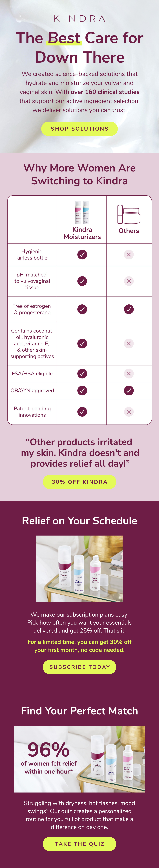The height and width of the screenshot is (868, 159).
Task: Click Others X mark for pH-matched row
Action: (129, 281)
